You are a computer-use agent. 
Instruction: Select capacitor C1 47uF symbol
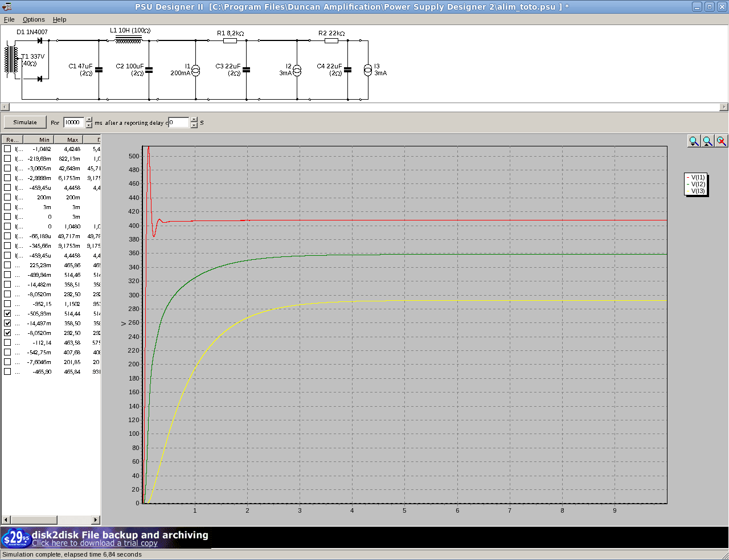[x=99, y=70]
